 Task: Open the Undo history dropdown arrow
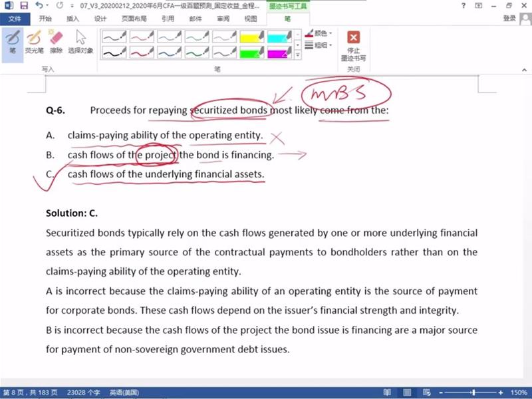pyautogui.click(x=47, y=5)
